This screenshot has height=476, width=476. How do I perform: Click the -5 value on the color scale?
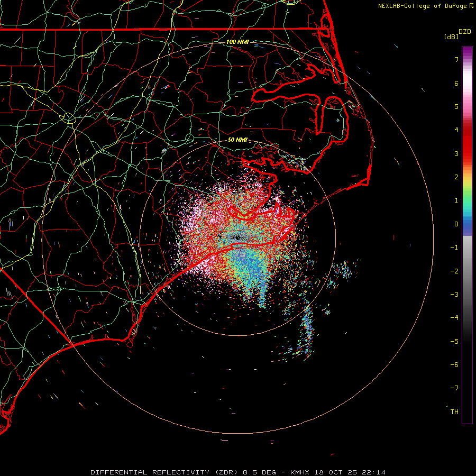click(x=454, y=342)
